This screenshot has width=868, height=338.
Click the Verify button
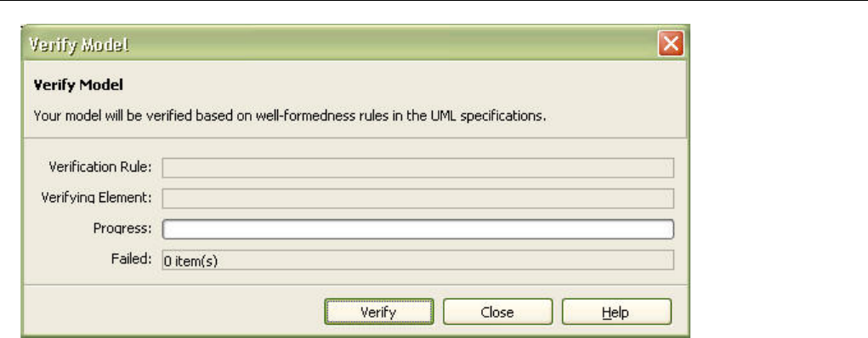coord(378,312)
